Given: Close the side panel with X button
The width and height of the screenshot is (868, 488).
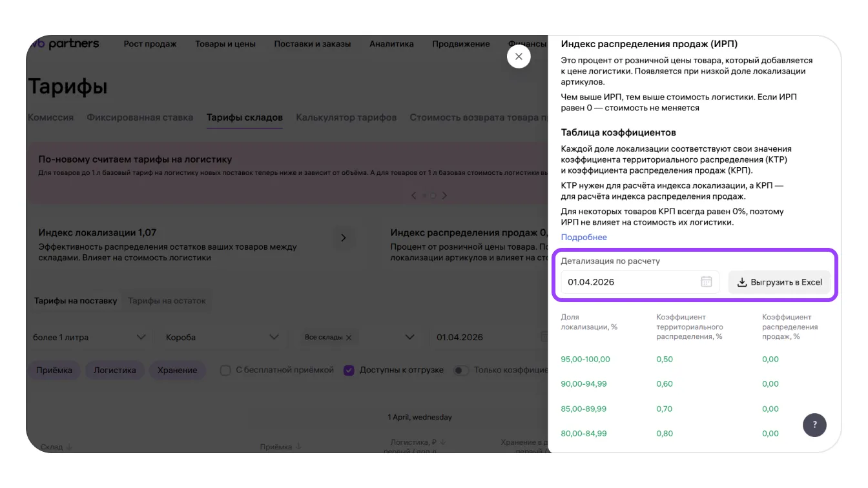Looking at the screenshot, I should [x=519, y=57].
